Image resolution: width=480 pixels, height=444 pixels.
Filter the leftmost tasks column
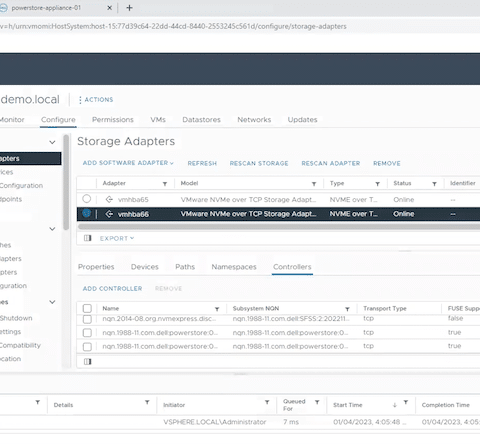tap(38, 402)
